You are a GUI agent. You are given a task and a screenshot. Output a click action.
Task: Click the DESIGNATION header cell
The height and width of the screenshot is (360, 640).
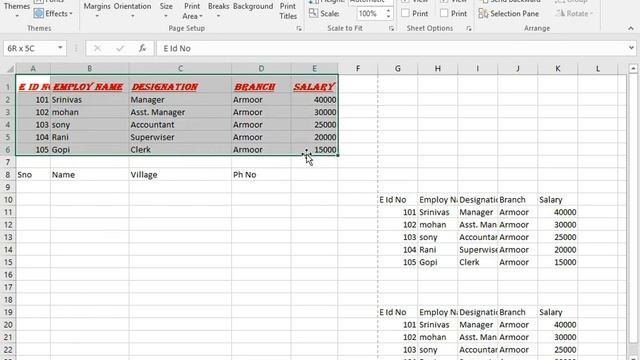[180, 84]
